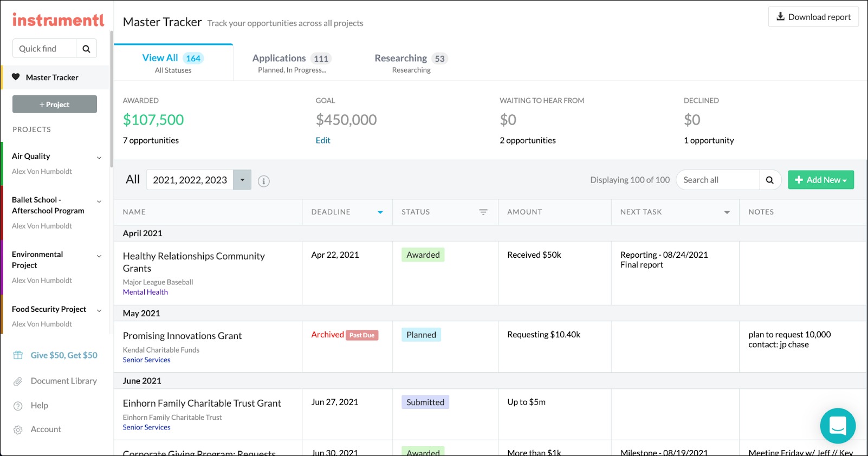Switch to the Researching tab
868x456 pixels.
coord(411,63)
